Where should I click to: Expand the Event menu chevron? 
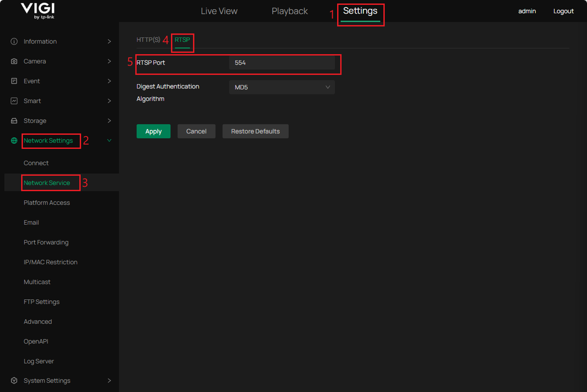pyautogui.click(x=109, y=81)
